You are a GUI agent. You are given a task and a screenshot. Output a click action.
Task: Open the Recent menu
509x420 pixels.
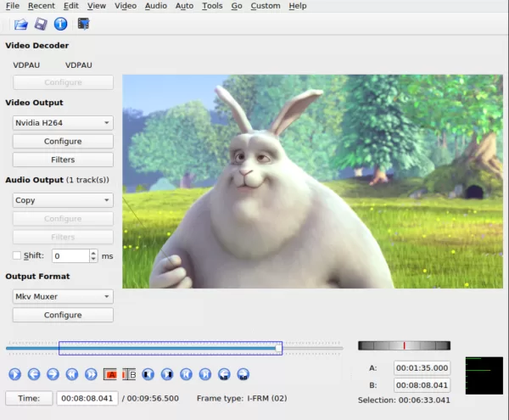click(x=42, y=6)
